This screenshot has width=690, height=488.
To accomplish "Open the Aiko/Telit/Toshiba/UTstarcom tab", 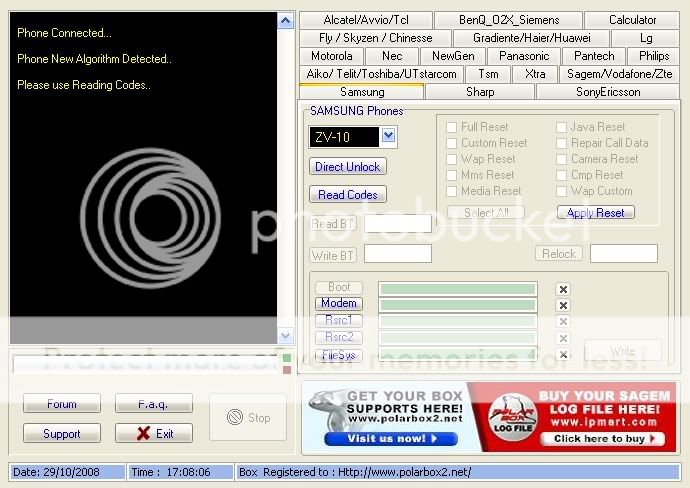I will (382, 74).
